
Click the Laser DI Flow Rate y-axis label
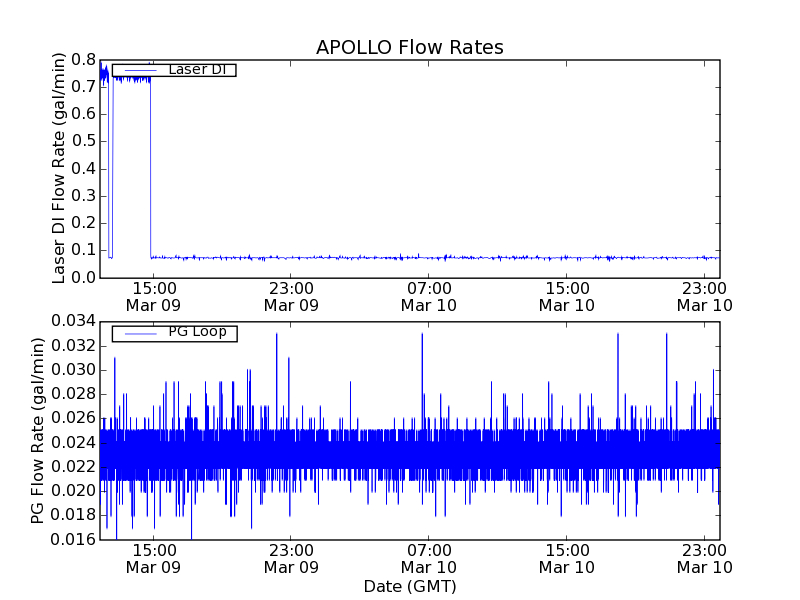tap(60, 168)
